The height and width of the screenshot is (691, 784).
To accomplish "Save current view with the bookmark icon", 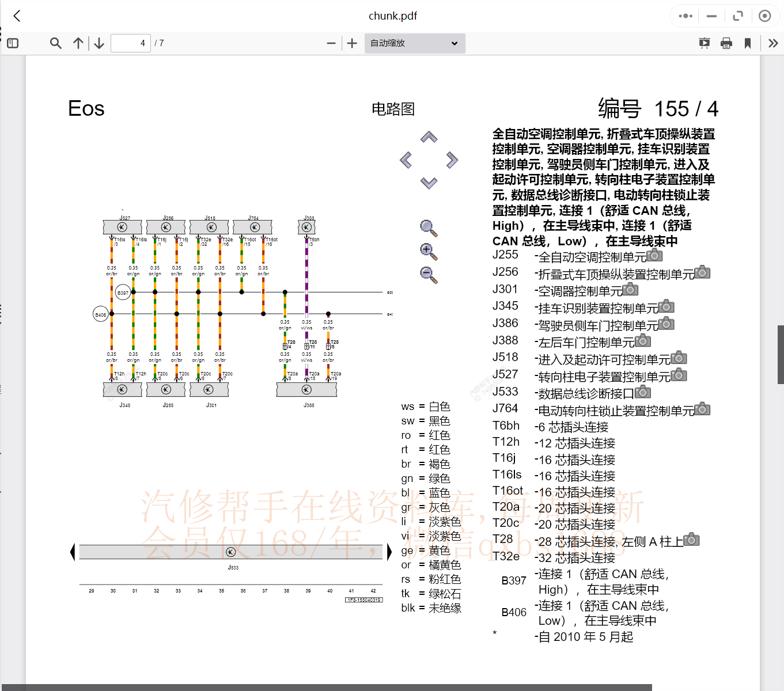I will point(748,43).
